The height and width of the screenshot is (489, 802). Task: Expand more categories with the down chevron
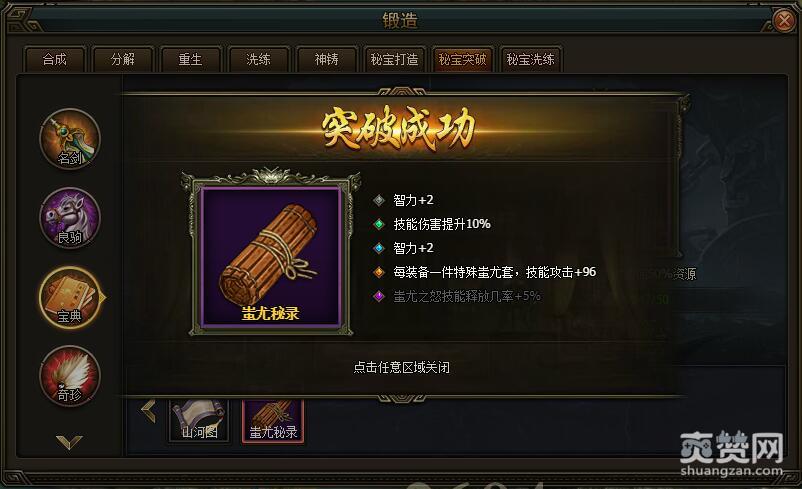coord(69,442)
